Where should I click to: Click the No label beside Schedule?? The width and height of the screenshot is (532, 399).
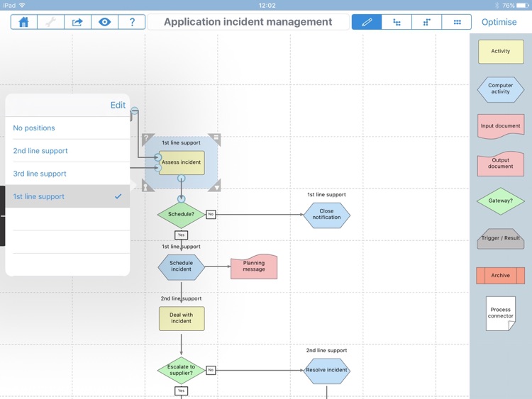click(x=211, y=214)
